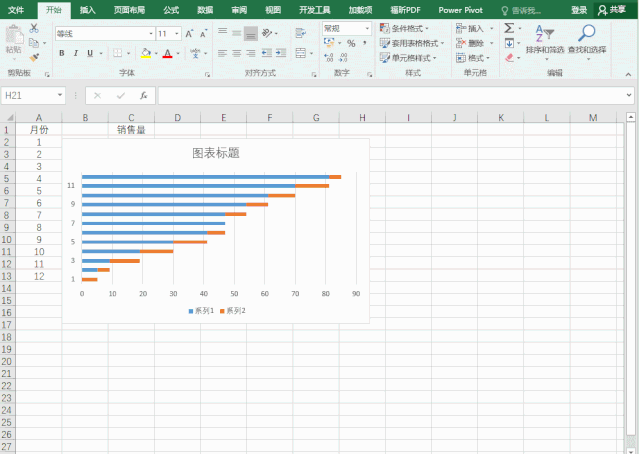Select the chart title 图表标题
The image size is (639, 454).
tap(216, 153)
